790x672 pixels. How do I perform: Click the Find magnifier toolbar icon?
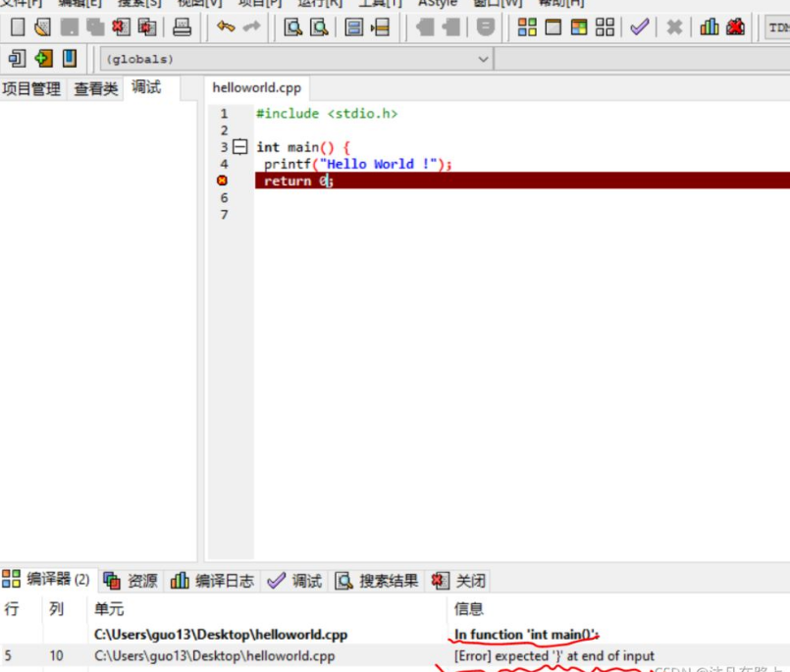coord(292,26)
